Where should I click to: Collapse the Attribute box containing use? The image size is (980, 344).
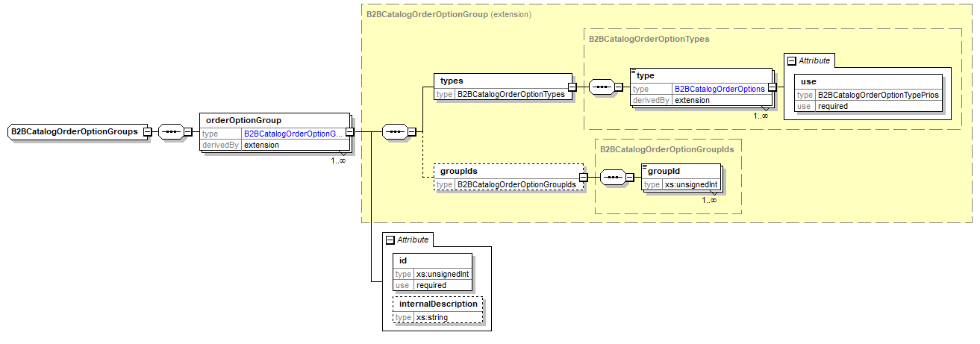click(791, 60)
